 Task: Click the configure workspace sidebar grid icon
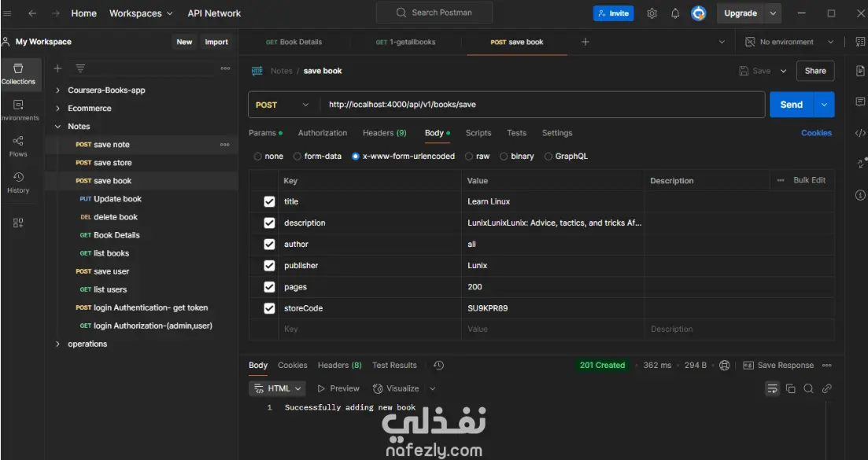[18, 223]
